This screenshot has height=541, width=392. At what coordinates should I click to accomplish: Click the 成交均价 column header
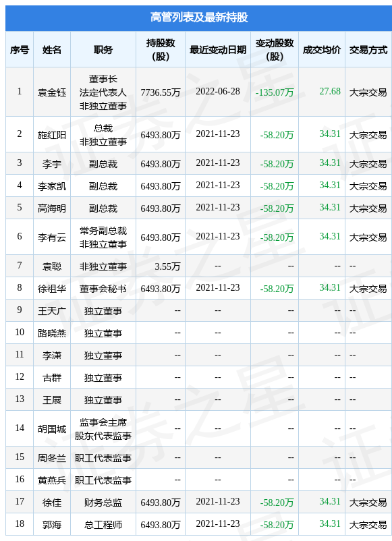click(x=322, y=50)
